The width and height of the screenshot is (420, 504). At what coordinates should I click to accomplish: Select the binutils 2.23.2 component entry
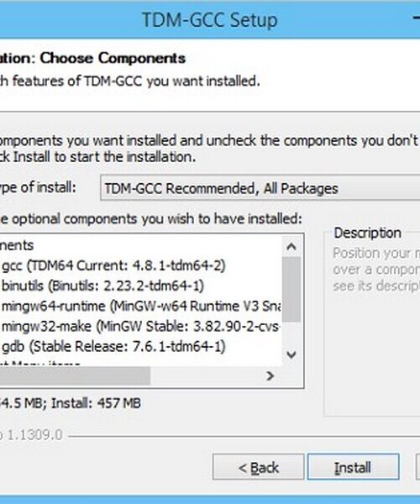click(x=102, y=286)
